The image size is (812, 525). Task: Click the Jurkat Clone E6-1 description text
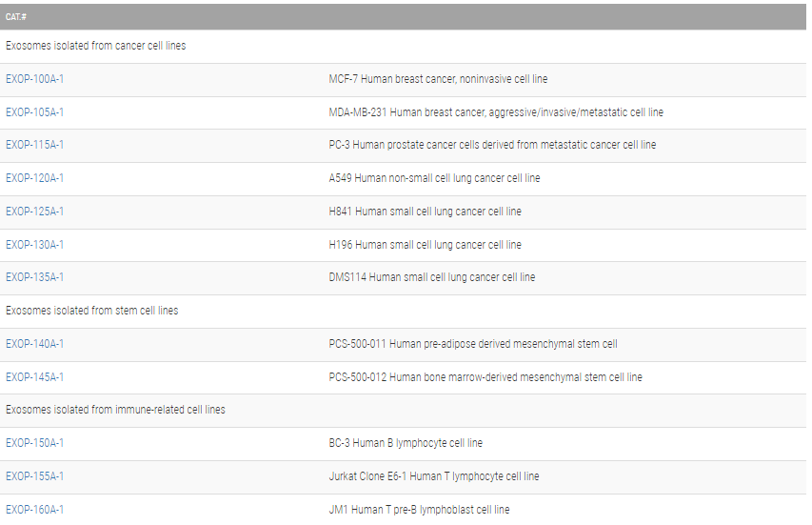pyautogui.click(x=434, y=476)
